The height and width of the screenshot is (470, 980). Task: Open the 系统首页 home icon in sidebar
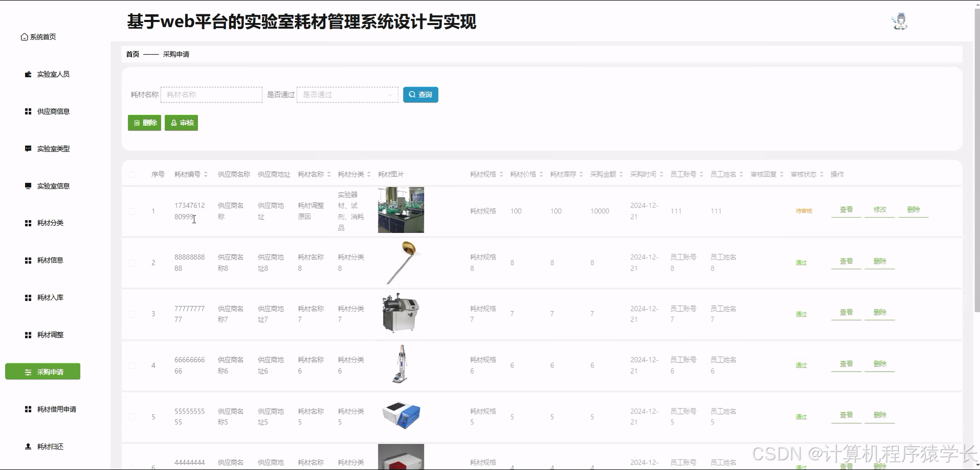tap(24, 36)
